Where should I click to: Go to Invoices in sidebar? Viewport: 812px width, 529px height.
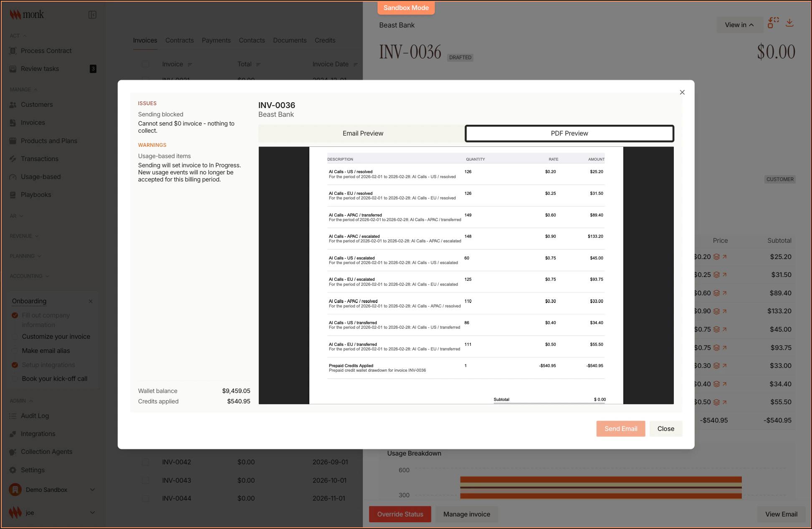tap(27, 123)
